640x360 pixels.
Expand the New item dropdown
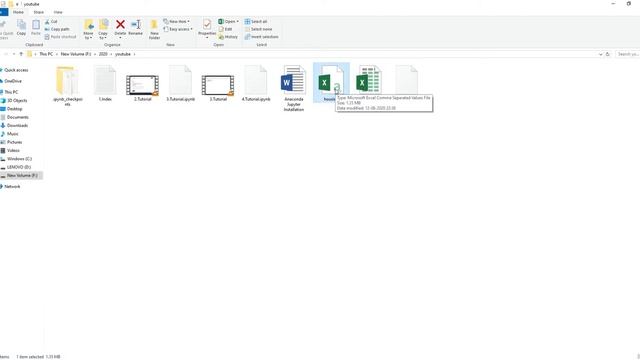[x=176, y=21]
